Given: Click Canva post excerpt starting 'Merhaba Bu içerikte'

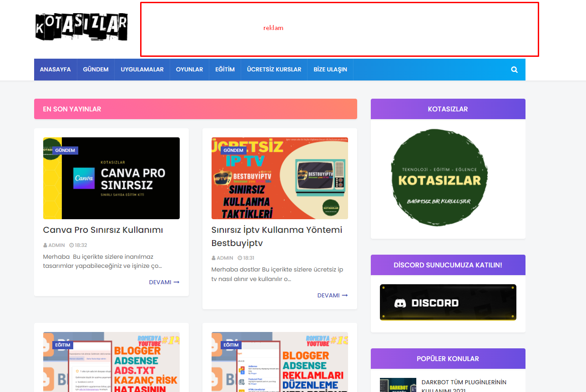Looking at the screenshot, I should click(103, 261).
